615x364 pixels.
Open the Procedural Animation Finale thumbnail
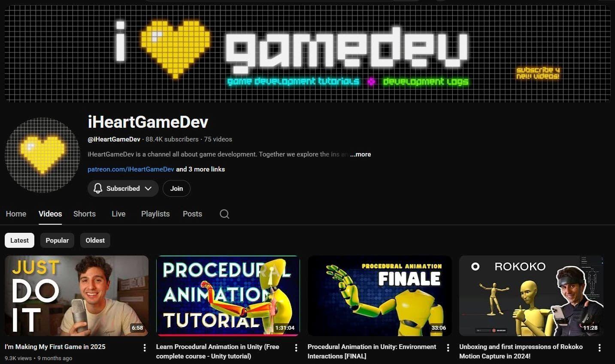point(379,296)
